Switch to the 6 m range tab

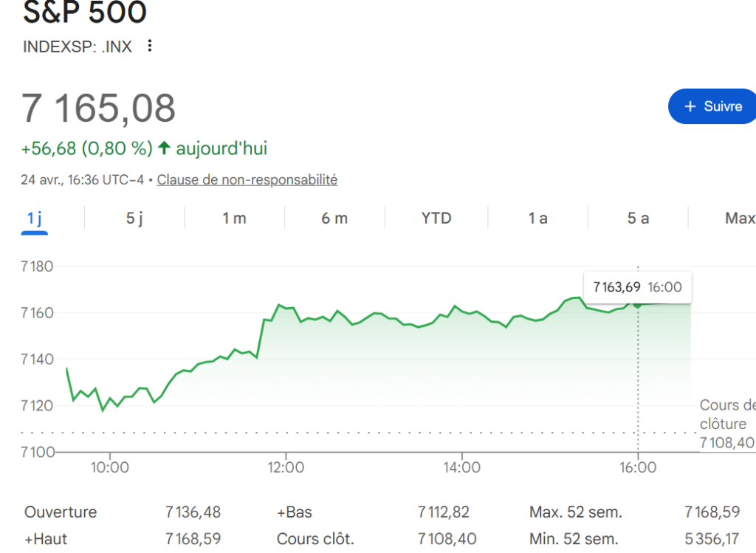point(334,219)
